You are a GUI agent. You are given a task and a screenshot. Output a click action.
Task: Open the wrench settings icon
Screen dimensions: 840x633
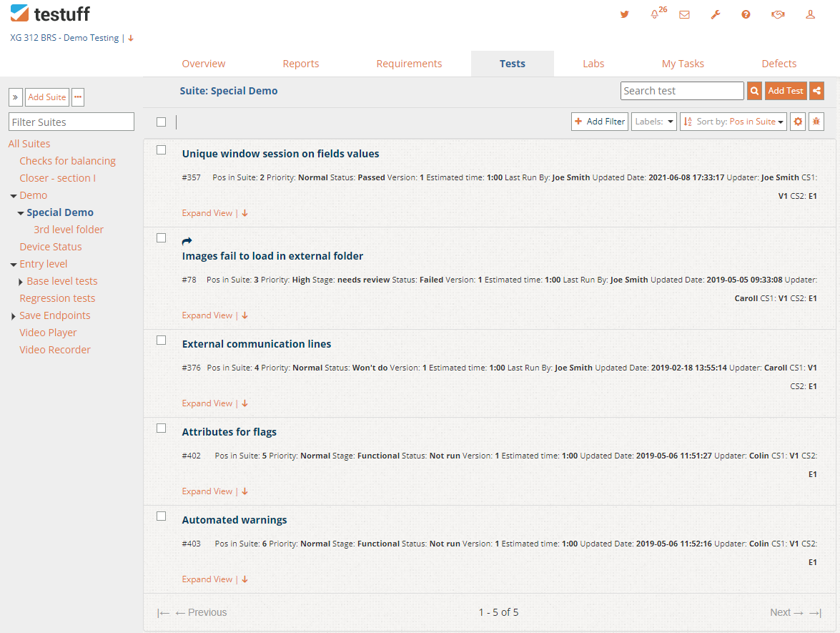tap(715, 14)
